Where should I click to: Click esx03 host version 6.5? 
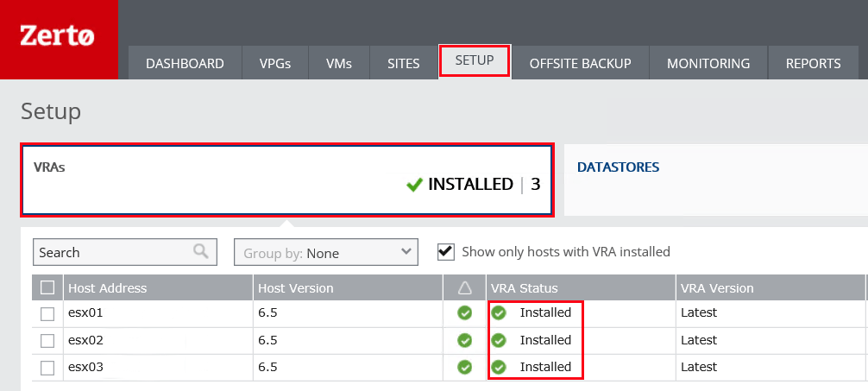click(x=268, y=367)
